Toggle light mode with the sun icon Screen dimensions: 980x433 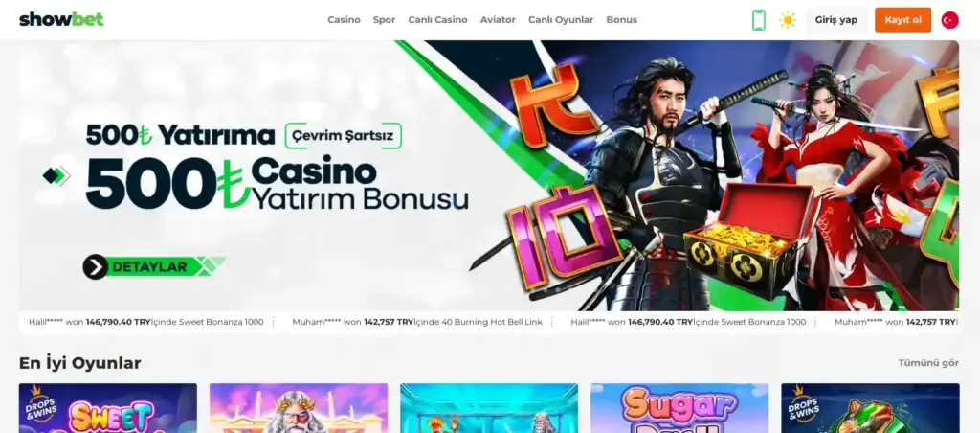click(788, 20)
